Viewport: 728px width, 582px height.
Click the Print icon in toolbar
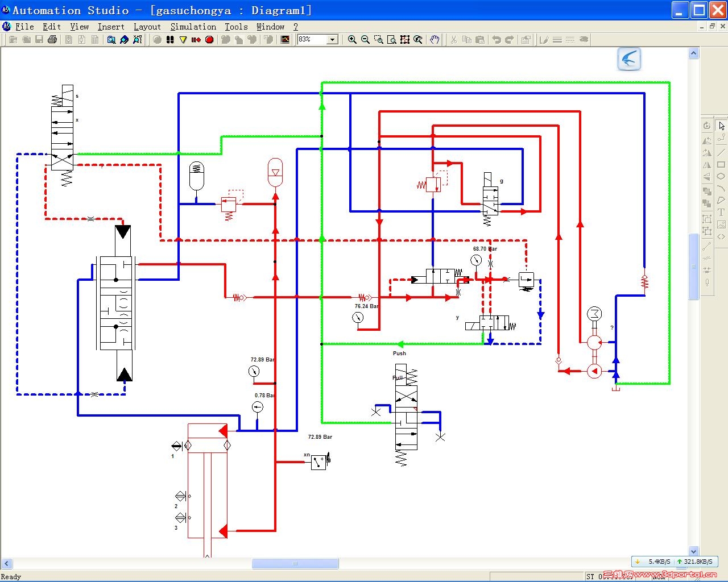click(x=52, y=39)
